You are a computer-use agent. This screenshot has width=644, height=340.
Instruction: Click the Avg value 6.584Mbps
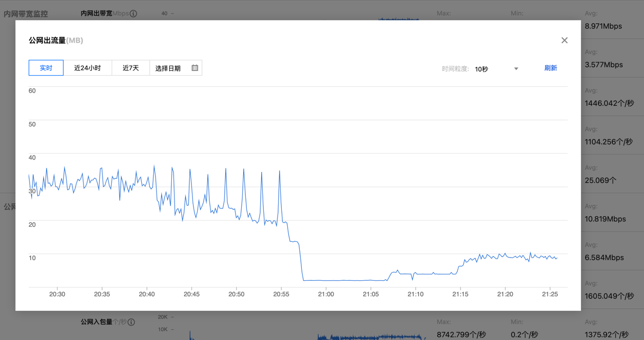point(604,258)
